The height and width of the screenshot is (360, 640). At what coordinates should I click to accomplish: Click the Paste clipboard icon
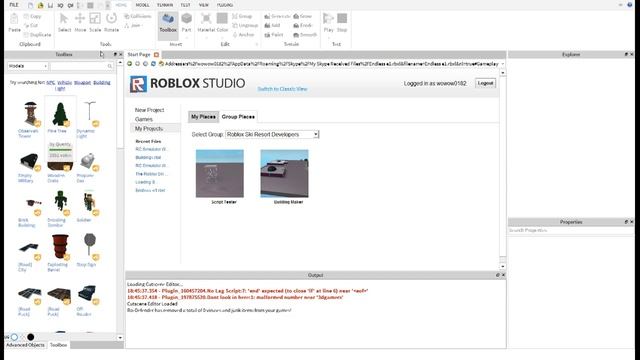coord(14,22)
